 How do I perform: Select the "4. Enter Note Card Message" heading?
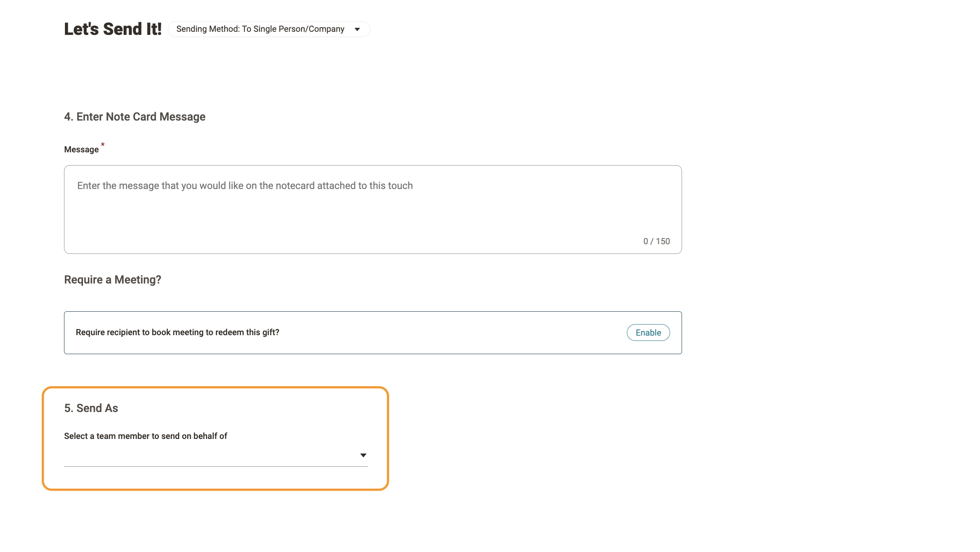pyautogui.click(x=135, y=117)
